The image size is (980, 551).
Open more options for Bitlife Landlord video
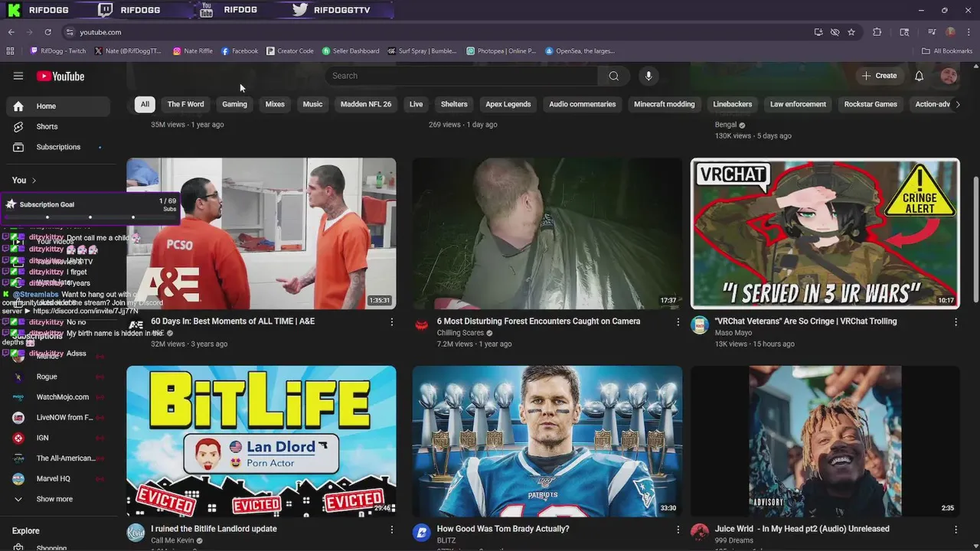tap(392, 530)
